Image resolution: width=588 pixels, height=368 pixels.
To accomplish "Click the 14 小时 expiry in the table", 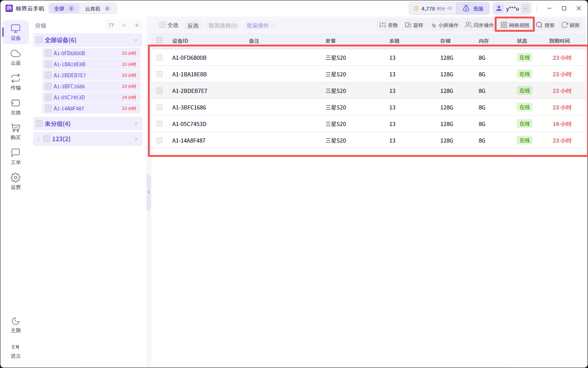I will (x=562, y=124).
